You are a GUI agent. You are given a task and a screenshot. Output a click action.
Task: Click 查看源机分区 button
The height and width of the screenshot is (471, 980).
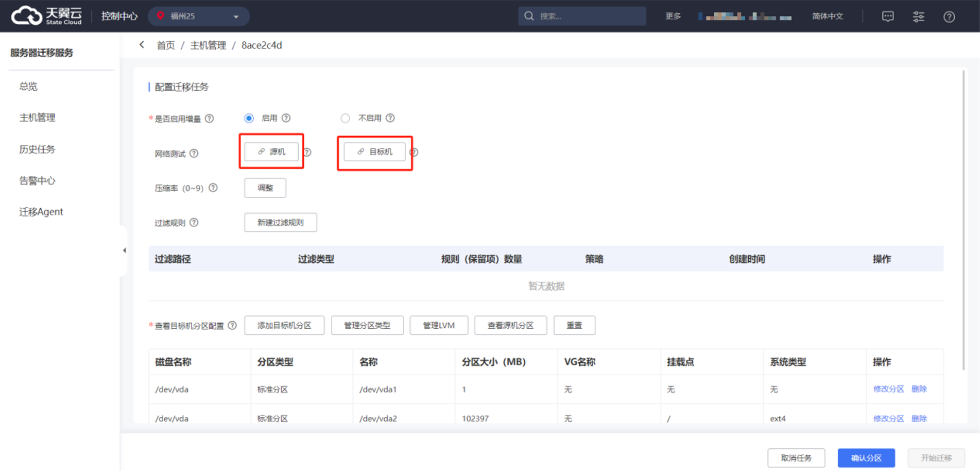(510, 325)
